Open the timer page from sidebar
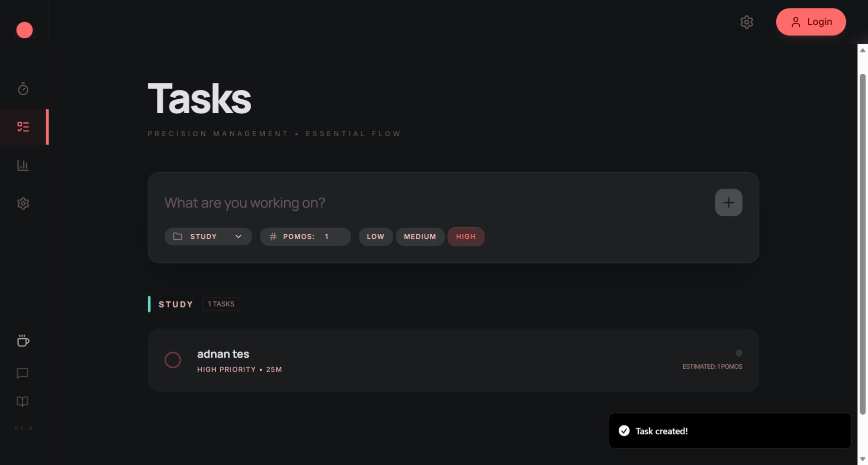 (x=23, y=89)
